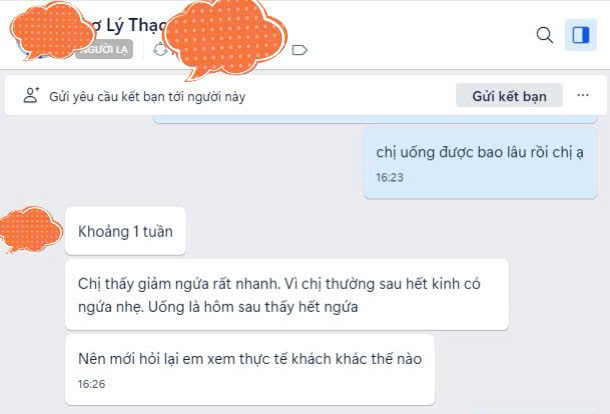Click the text "Gửi yêu cầu kết bạn tới người này"
The height and width of the screenshot is (414, 610).
(147, 96)
